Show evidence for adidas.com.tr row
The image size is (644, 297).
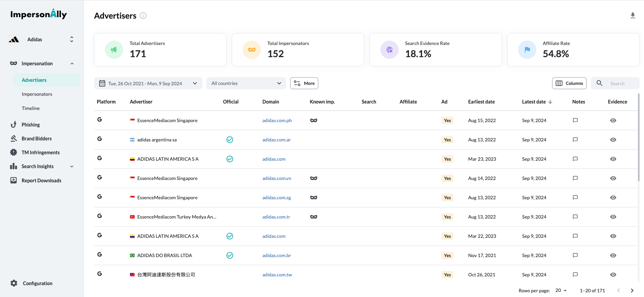click(x=613, y=217)
